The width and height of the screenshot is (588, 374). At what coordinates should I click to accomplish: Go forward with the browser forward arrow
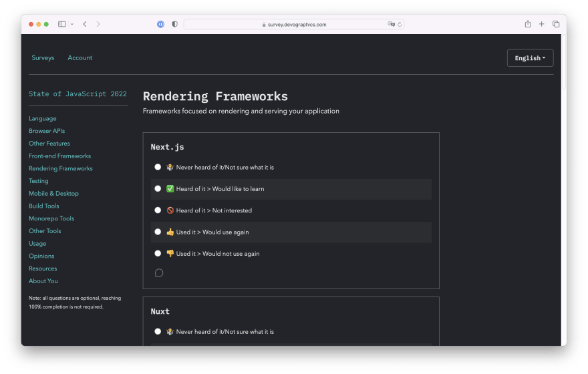point(98,24)
